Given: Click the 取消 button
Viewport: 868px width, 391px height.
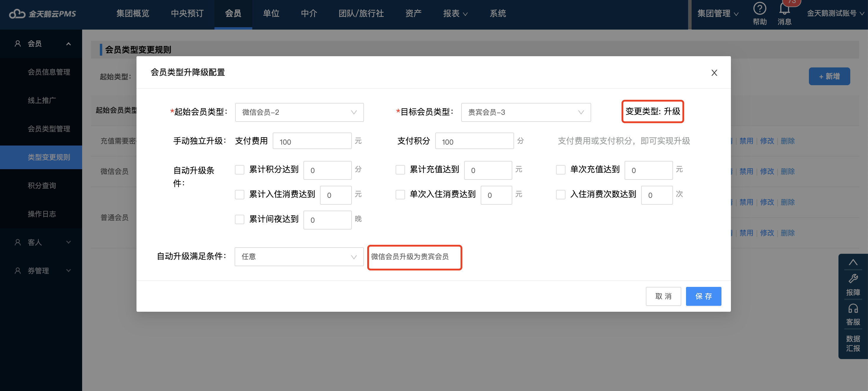Looking at the screenshot, I should (x=663, y=296).
